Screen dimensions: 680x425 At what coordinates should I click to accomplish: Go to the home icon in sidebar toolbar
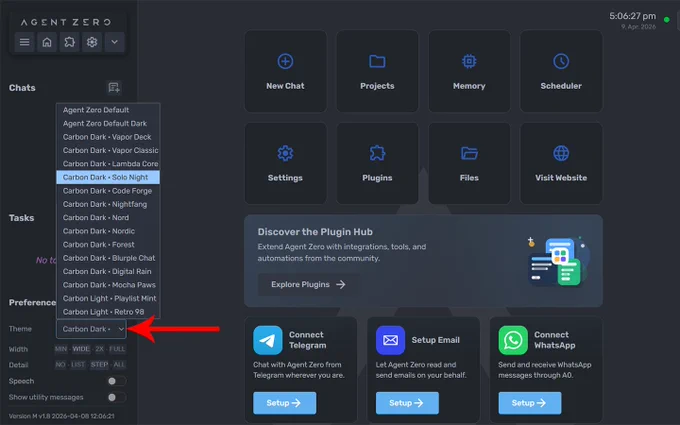pyautogui.click(x=47, y=42)
